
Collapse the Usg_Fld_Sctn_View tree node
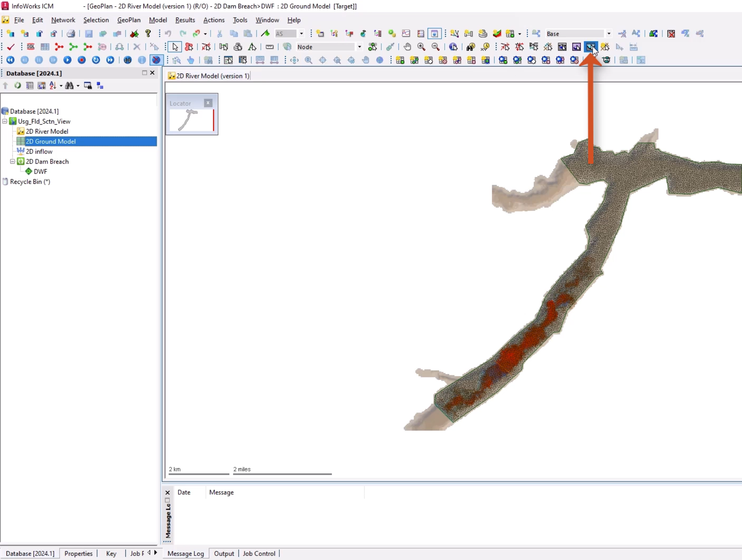5,121
